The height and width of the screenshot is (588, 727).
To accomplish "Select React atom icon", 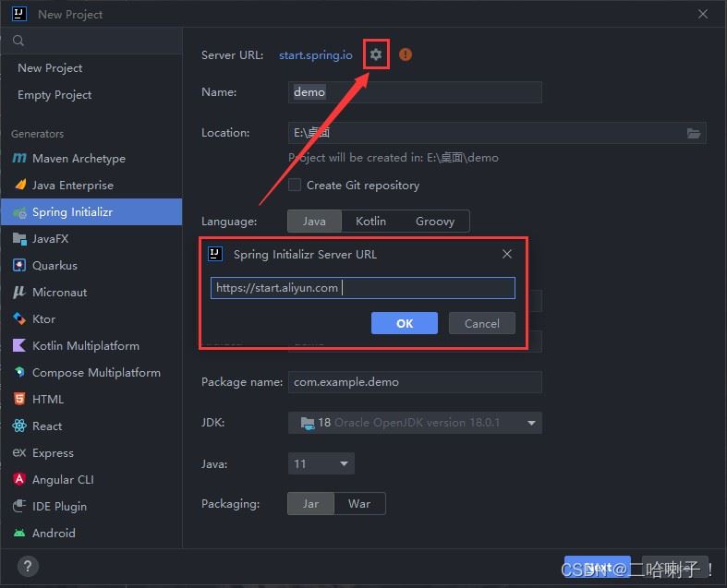I will 19,426.
